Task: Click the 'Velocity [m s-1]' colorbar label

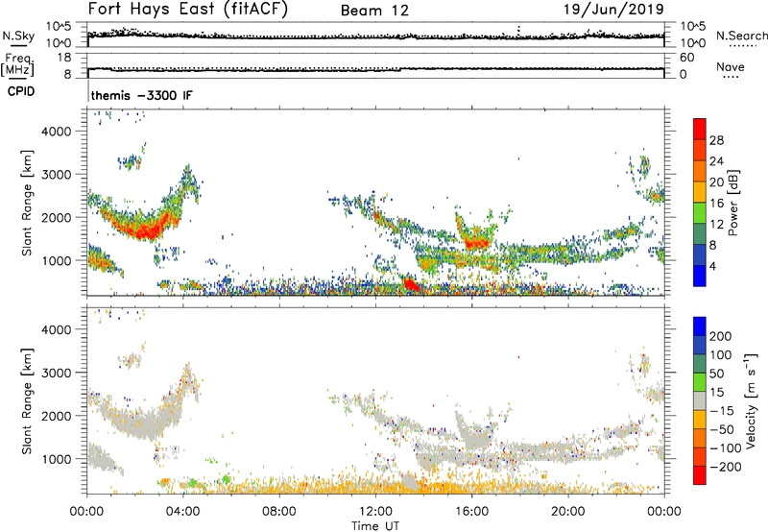Action: (752, 400)
